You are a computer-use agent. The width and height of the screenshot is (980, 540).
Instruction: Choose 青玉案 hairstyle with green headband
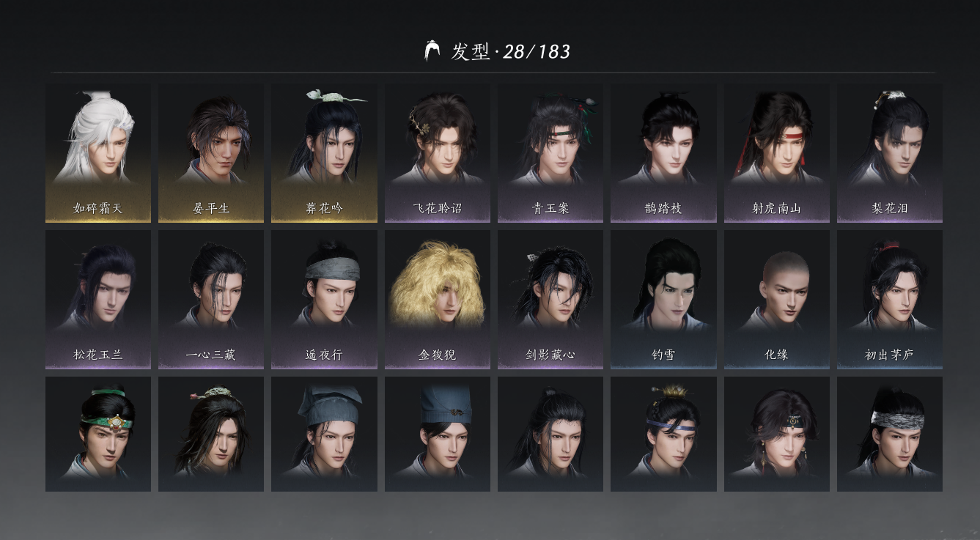pos(550,153)
